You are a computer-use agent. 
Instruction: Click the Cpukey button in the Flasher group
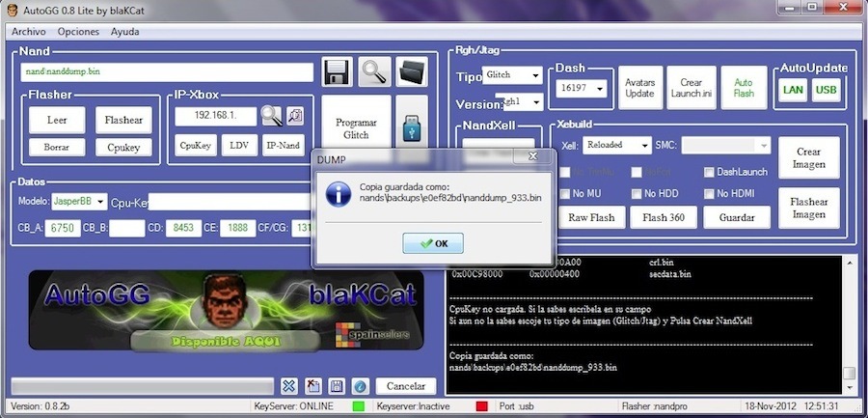point(124,148)
